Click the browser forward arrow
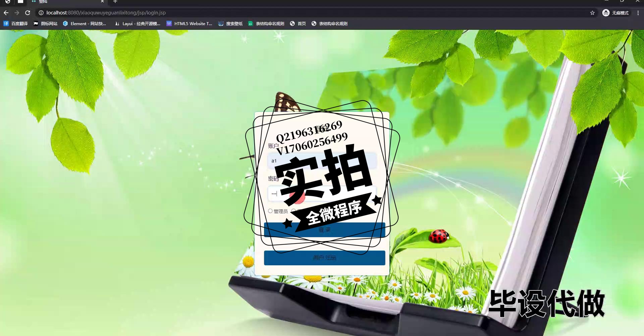 point(17,13)
